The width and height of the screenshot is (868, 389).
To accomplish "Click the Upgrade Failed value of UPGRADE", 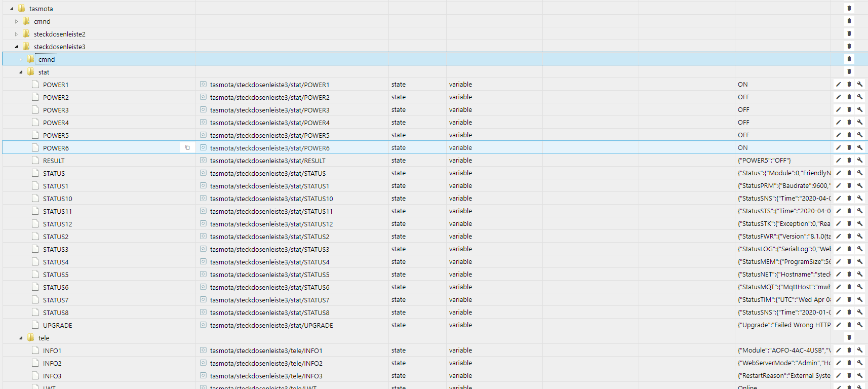I will click(x=784, y=325).
